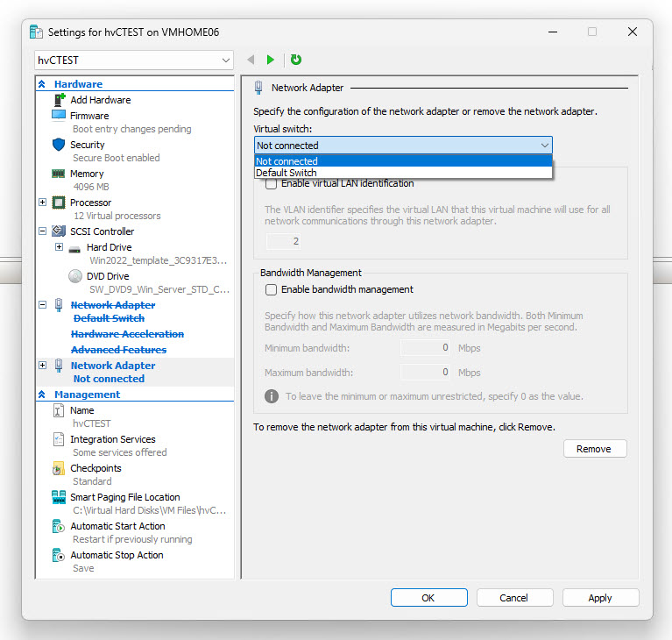Click the Memory chip icon
This screenshot has height=640, width=672.
tap(59, 174)
